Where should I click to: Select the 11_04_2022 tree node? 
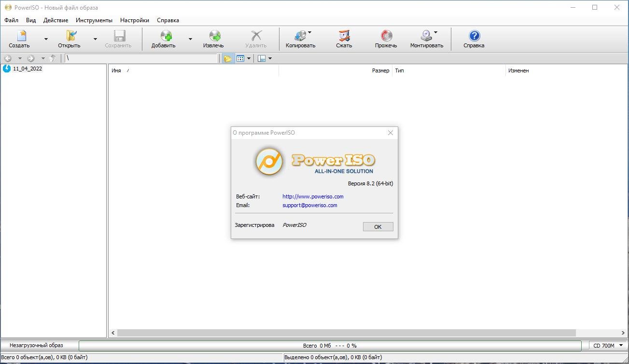[28, 69]
